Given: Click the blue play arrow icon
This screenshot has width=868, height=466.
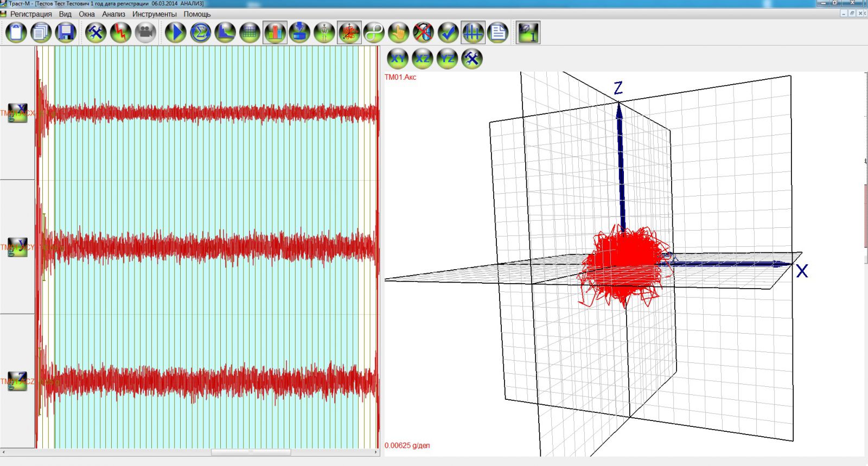Looking at the screenshot, I should [x=175, y=33].
